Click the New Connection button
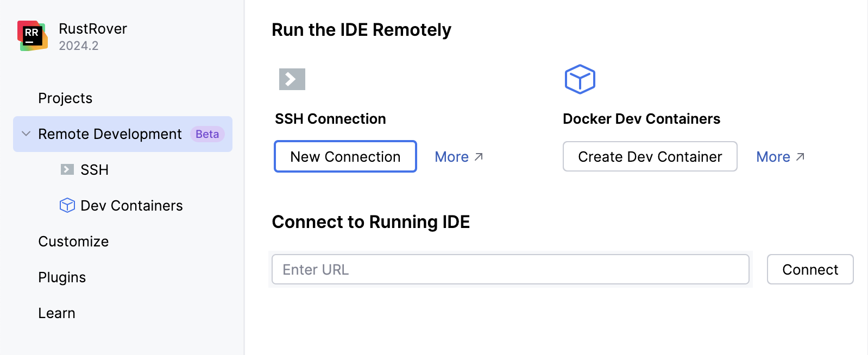The height and width of the screenshot is (355, 868). (345, 156)
